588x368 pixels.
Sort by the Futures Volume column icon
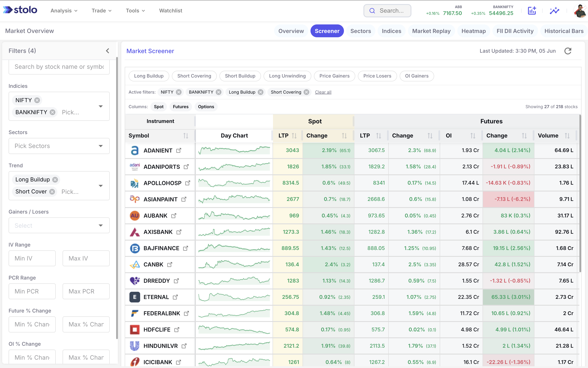[x=567, y=136]
